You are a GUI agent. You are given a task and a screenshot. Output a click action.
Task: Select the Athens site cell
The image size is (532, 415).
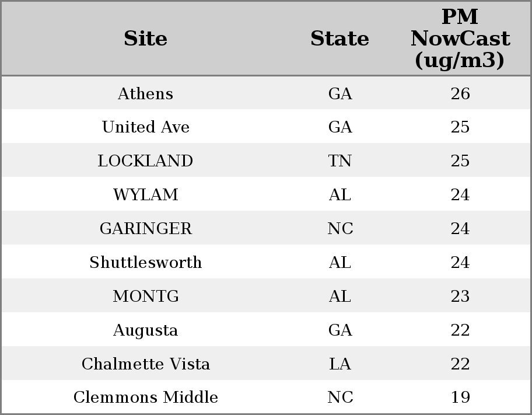[x=146, y=93]
